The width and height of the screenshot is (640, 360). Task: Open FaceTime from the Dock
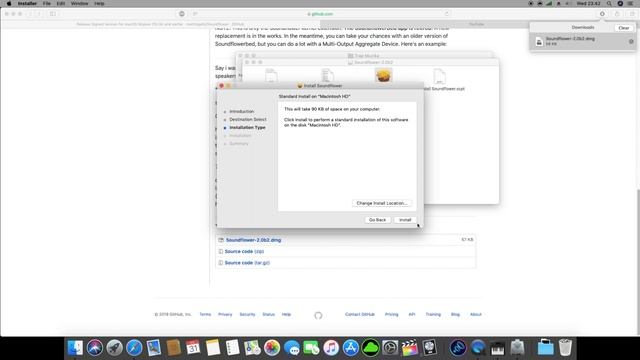click(311, 348)
